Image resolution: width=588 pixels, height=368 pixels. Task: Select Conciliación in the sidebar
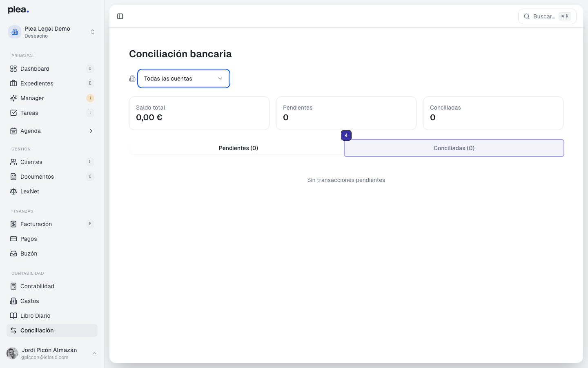click(52, 330)
